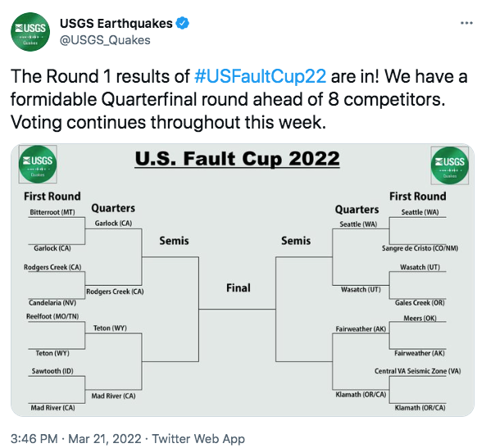Click the U.S. Fault Cup 2022 title

tap(238, 159)
